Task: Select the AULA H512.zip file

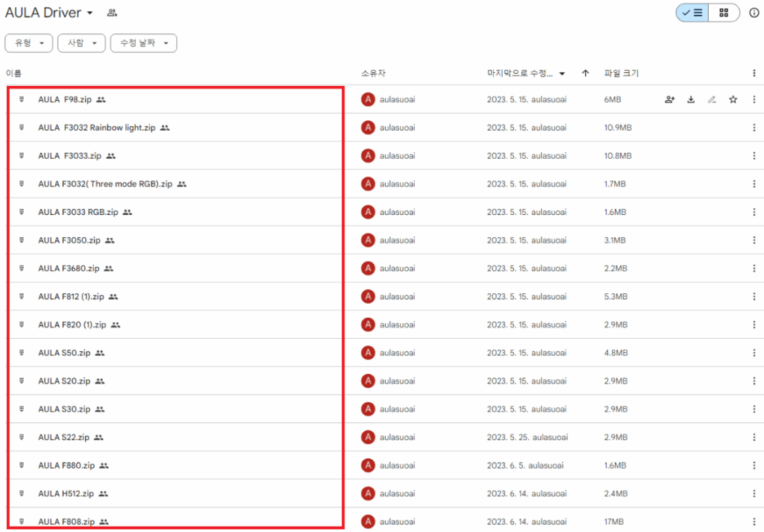Action: [66, 493]
